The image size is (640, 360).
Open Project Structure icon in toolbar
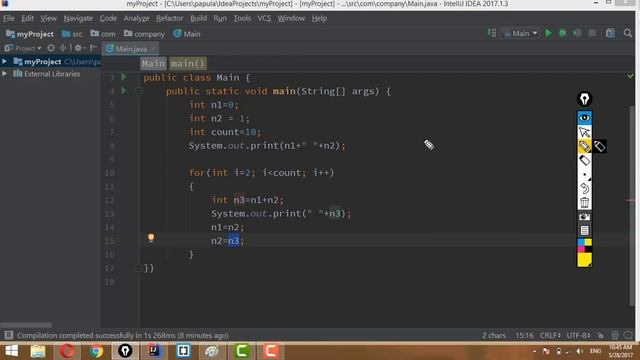tap(610, 33)
